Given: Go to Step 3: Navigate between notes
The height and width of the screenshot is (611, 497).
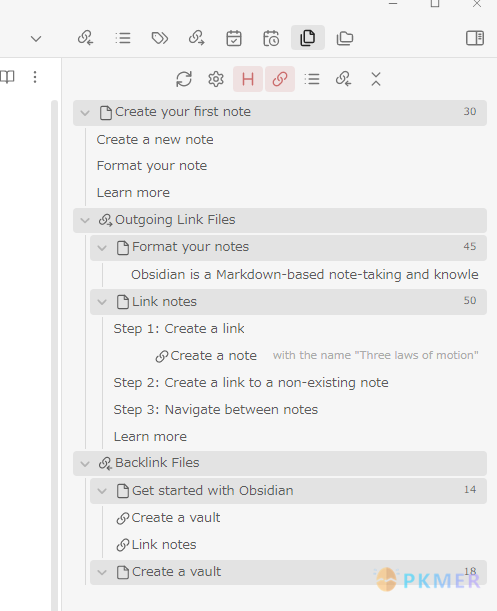Looking at the screenshot, I should tap(216, 410).
